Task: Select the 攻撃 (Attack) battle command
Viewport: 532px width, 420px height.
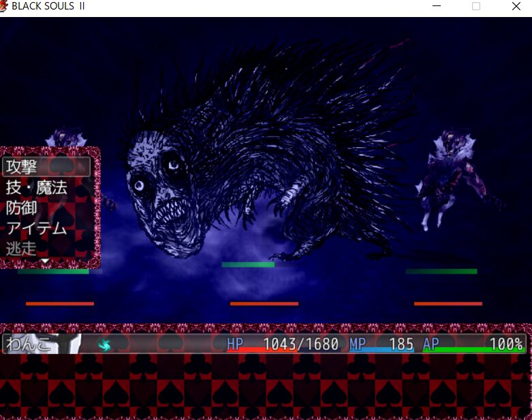Action: coord(46,167)
